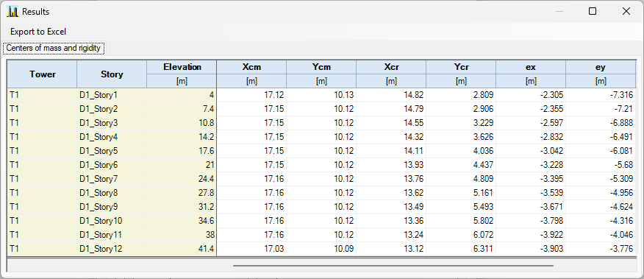Click the ey column header

pos(601,67)
